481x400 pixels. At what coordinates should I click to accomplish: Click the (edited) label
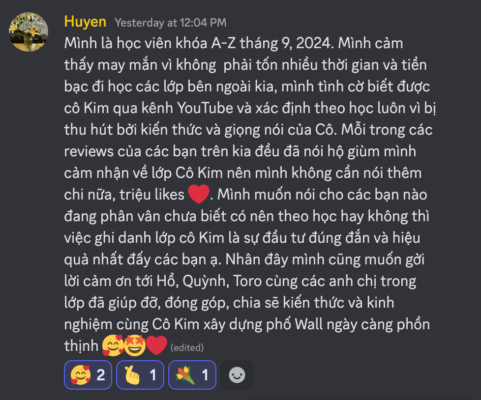click(x=187, y=348)
